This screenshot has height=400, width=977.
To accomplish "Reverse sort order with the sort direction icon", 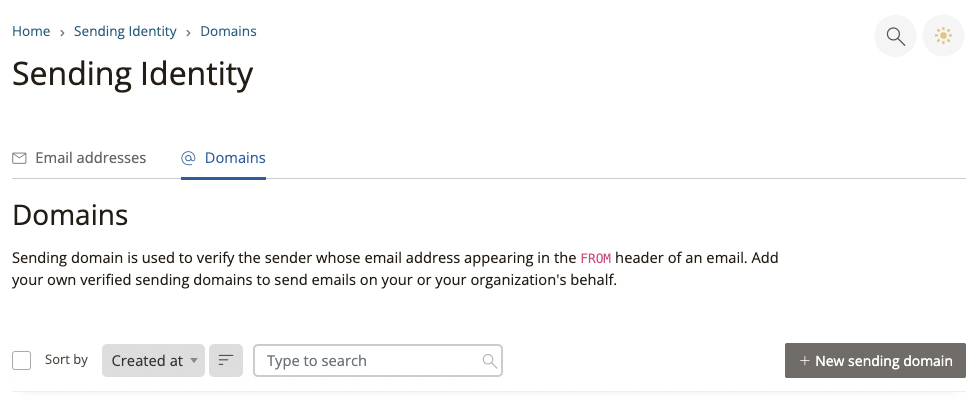I will (226, 361).
